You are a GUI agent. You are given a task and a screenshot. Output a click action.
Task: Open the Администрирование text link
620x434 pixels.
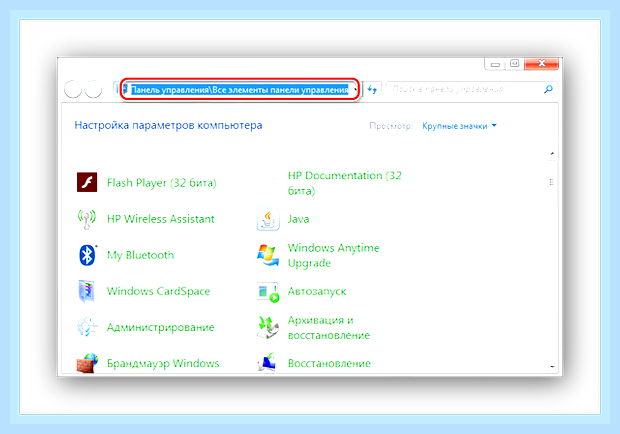point(161,327)
